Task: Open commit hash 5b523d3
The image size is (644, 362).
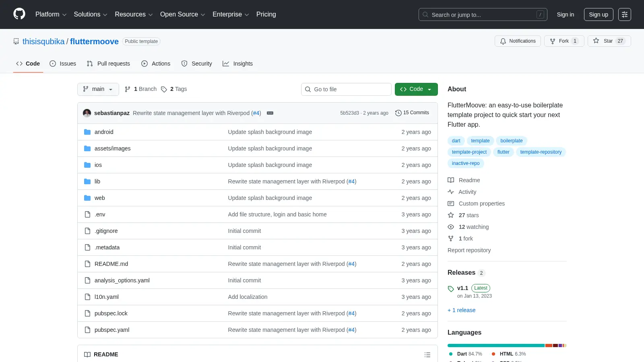Action: (x=349, y=113)
